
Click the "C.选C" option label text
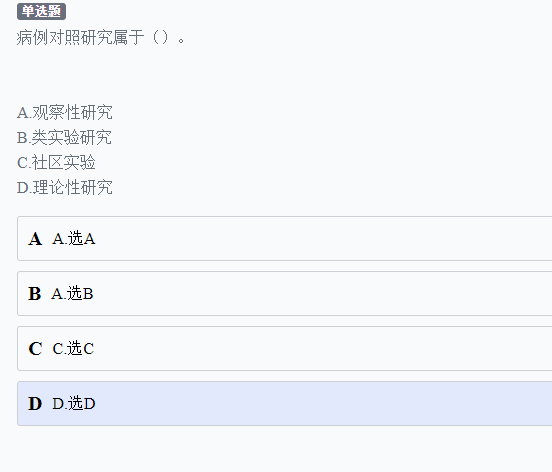[73, 349]
